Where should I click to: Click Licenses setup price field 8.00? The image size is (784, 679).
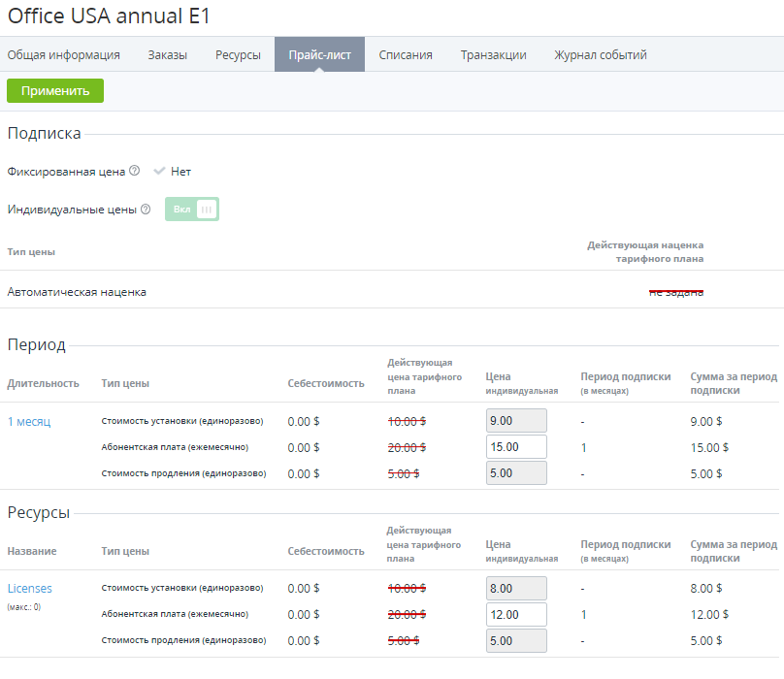click(516, 589)
